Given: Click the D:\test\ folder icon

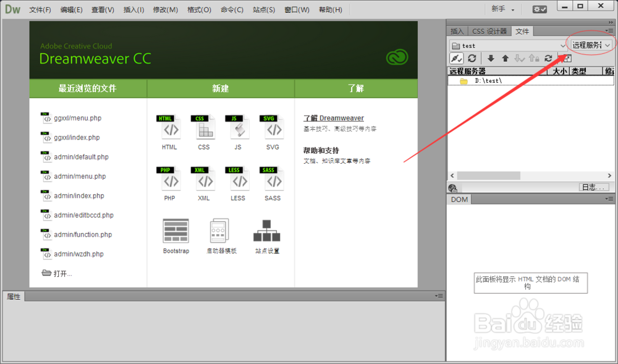Looking at the screenshot, I should click(x=463, y=81).
